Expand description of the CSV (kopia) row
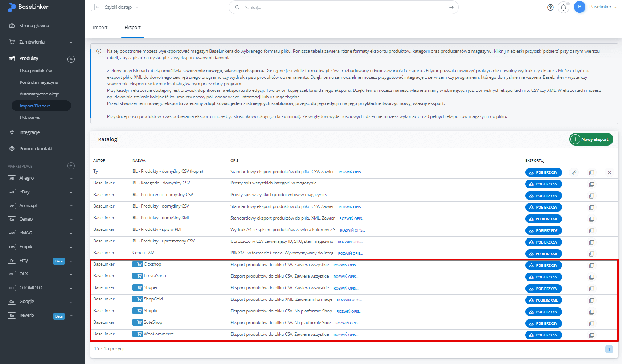Viewport: 622px width, 364px height. point(351,172)
